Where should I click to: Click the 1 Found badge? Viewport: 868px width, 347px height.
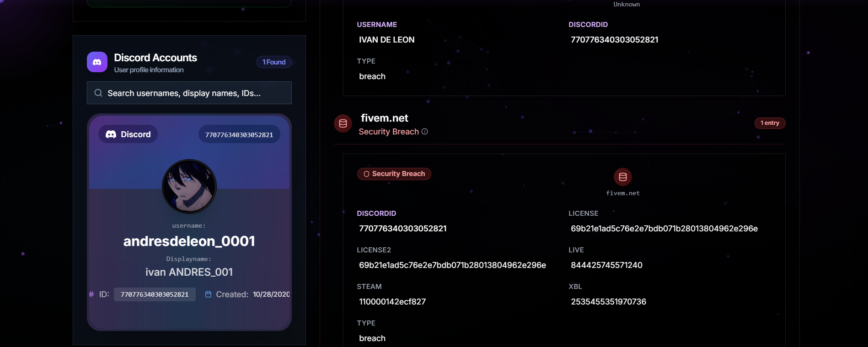click(x=274, y=62)
